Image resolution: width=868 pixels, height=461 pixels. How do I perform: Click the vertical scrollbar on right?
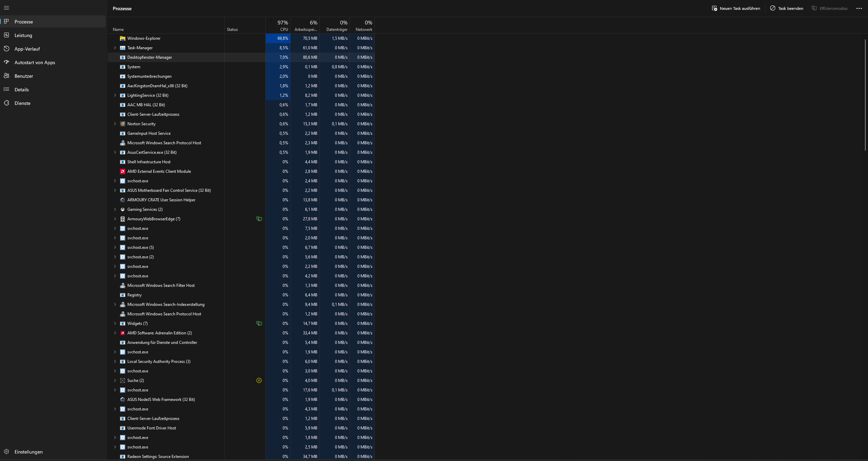[865, 95]
